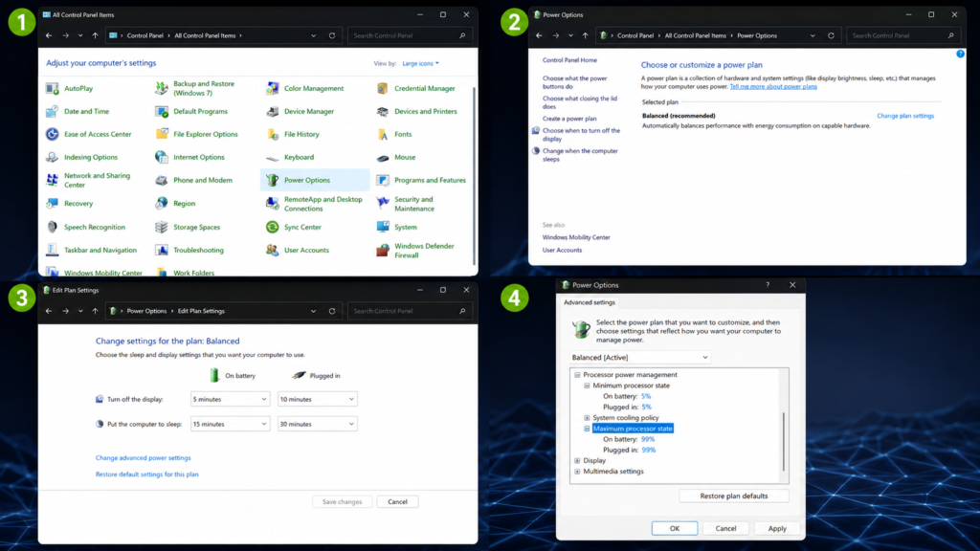
Task: Click Cancel in Edit Plan Settings
Action: pos(397,501)
